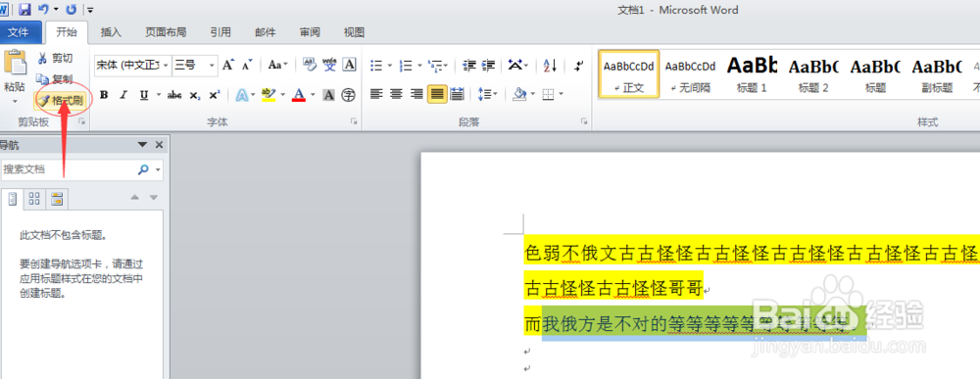Image resolution: width=980 pixels, height=379 pixels.
Task: Click the Text Effects glowing A icon
Action: click(241, 95)
